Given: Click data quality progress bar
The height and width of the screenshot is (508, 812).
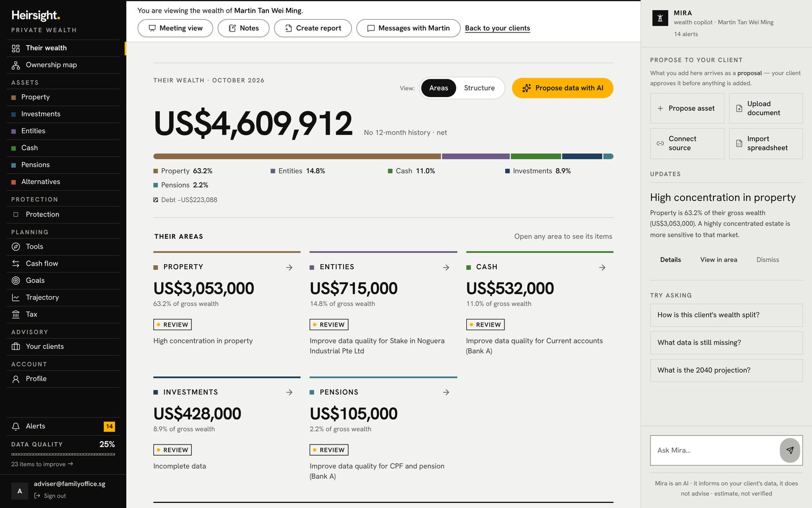Looking at the screenshot, I should pyautogui.click(x=63, y=454).
